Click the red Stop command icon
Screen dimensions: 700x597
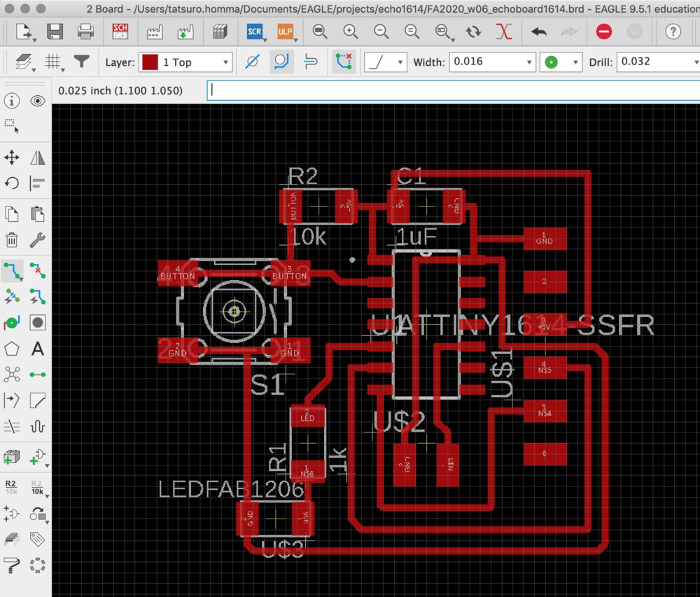(603, 31)
